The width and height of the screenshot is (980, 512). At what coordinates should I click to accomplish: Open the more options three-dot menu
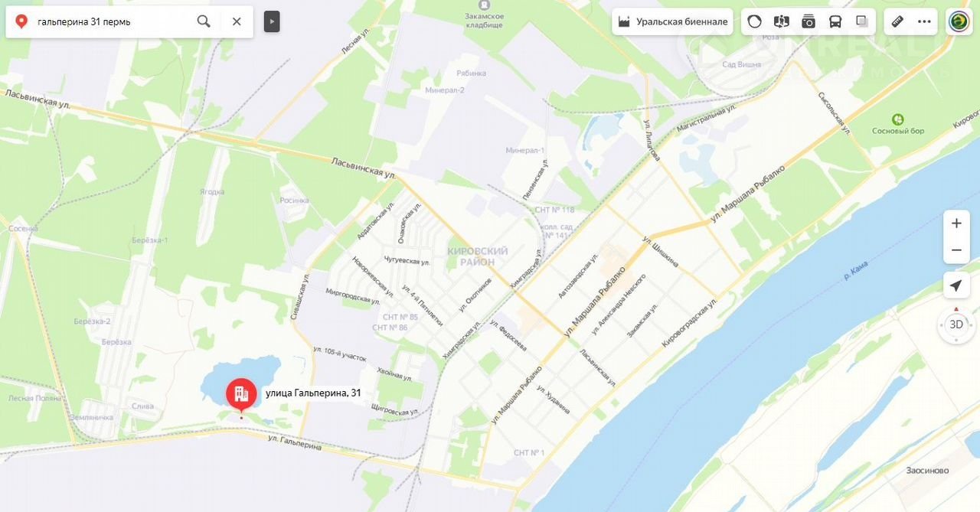click(x=924, y=21)
